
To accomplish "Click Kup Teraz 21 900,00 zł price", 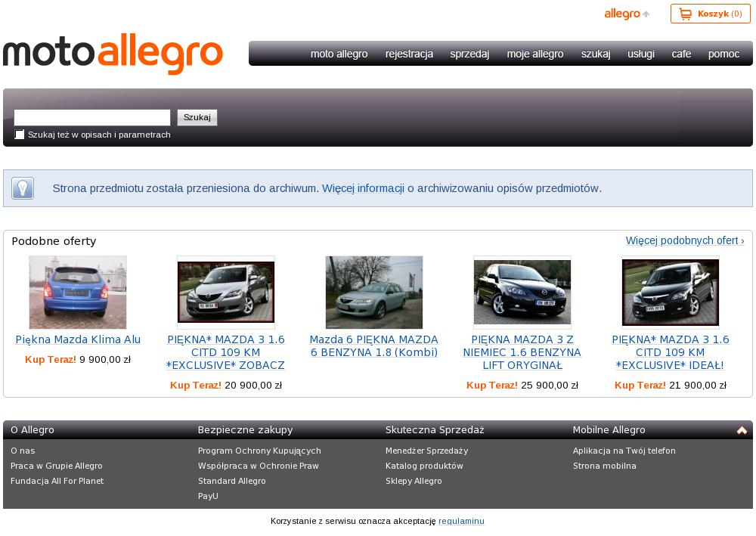I will (670, 385).
